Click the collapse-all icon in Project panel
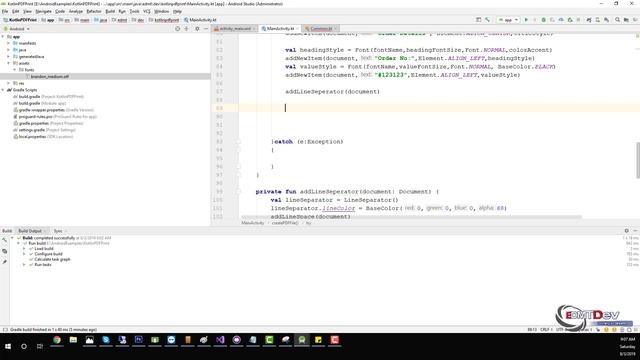The image size is (640, 360). [x=187, y=29]
